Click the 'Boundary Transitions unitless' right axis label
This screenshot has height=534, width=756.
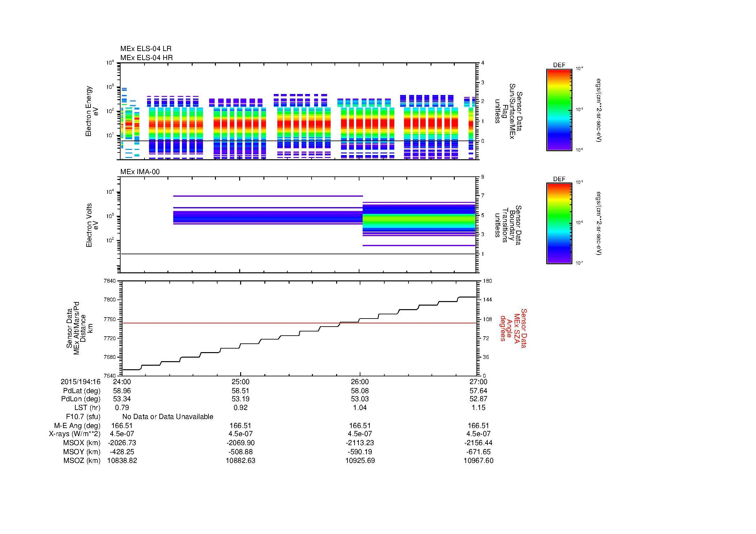coord(508,225)
